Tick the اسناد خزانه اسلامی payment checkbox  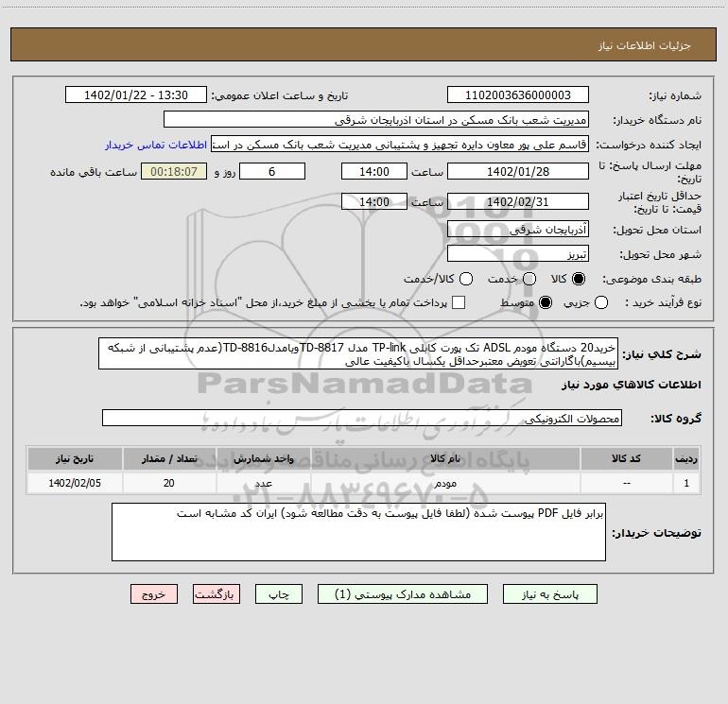point(459,302)
